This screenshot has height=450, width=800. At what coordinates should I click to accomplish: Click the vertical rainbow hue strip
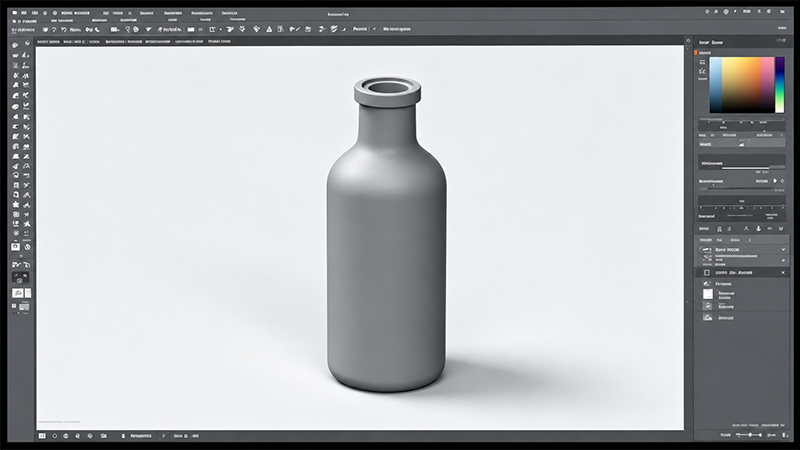click(x=780, y=85)
